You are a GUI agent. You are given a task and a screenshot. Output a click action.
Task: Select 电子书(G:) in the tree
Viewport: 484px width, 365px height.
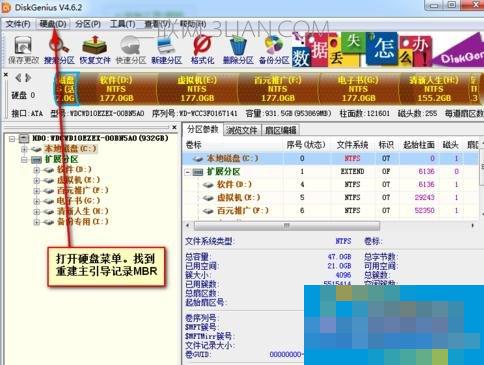[79, 201]
